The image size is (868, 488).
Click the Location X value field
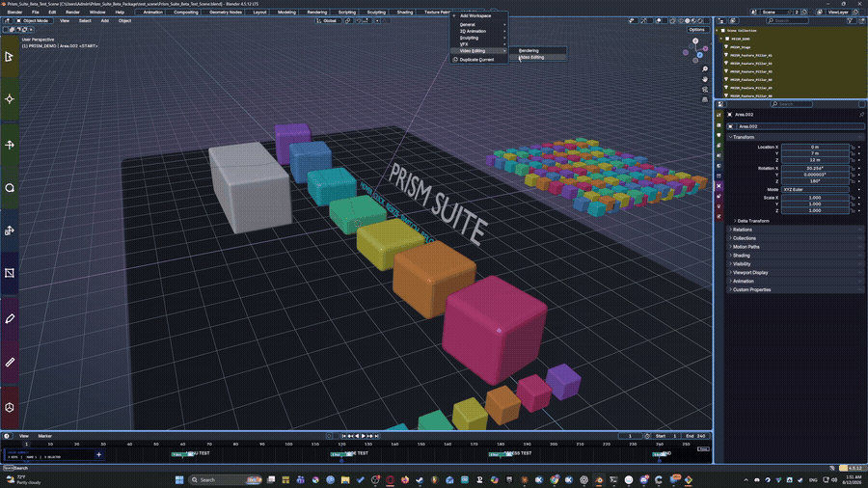(815, 148)
